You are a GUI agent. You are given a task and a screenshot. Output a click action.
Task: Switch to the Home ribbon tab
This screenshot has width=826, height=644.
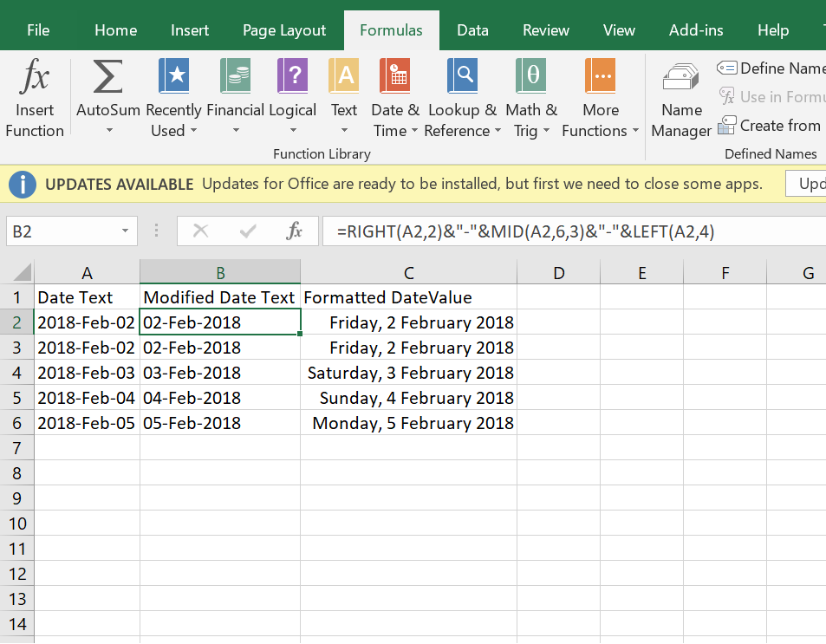115,29
